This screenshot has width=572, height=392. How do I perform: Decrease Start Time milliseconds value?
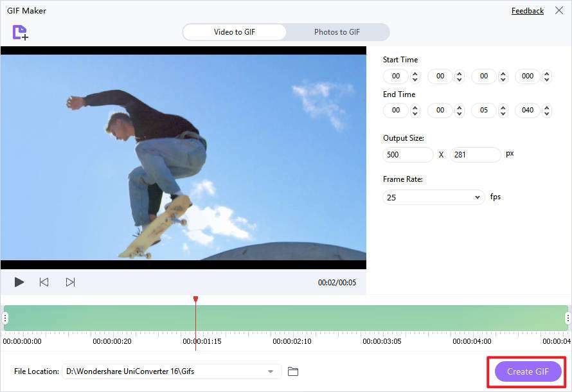click(546, 79)
